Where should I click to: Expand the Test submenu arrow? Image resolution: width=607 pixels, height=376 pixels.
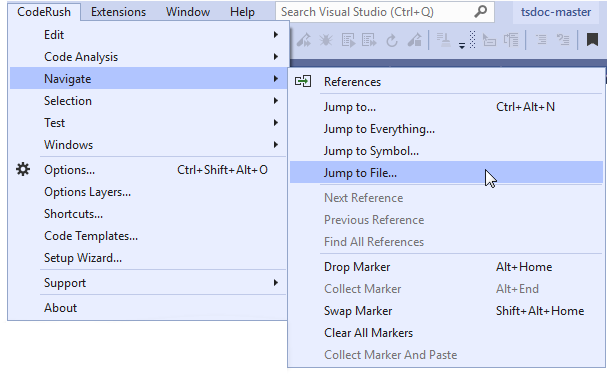point(276,123)
